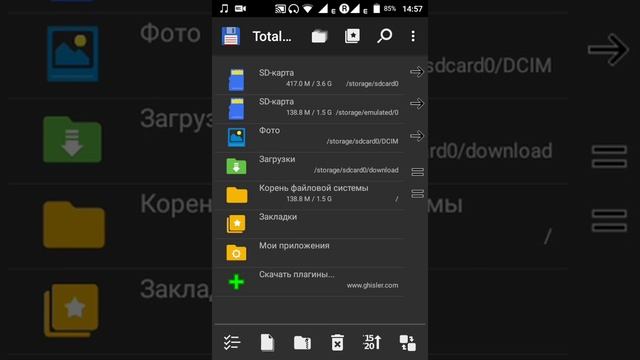The width and height of the screenshot is (640, 360).
Task: Tap the Total... app title
Action: (272, 36)
